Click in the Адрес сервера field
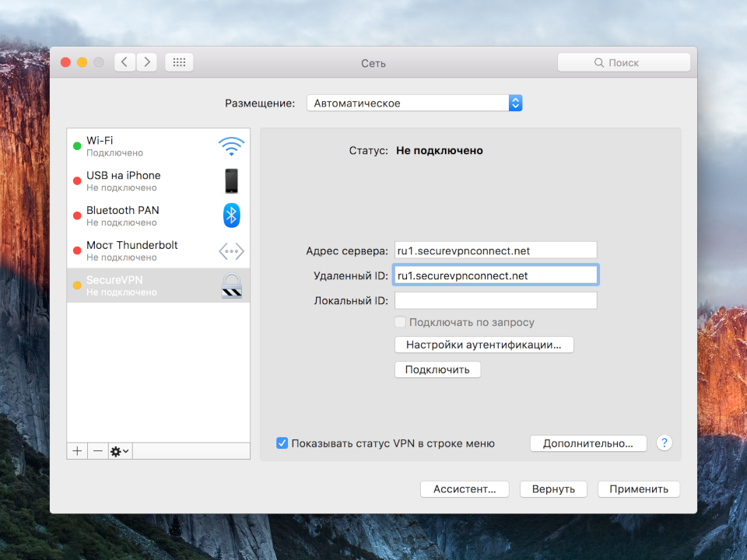Viewport: 747px width, 560px height. (x=496, y=250)
